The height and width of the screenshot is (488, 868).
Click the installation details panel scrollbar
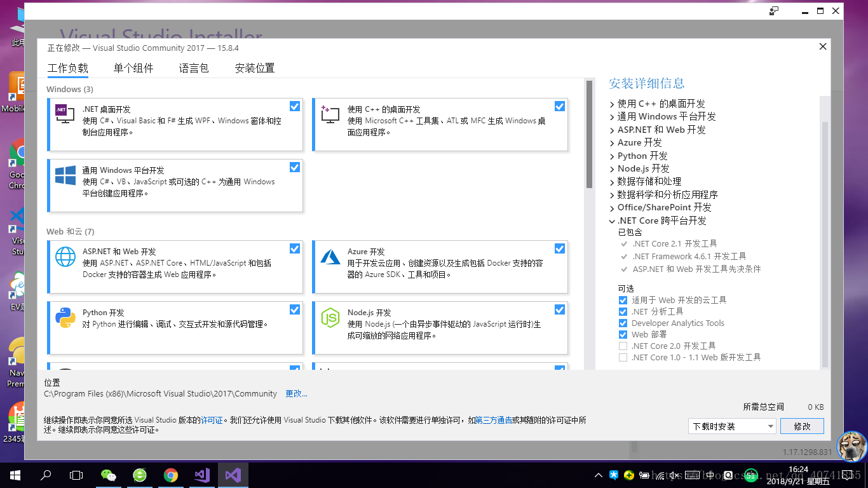(825, 244)
